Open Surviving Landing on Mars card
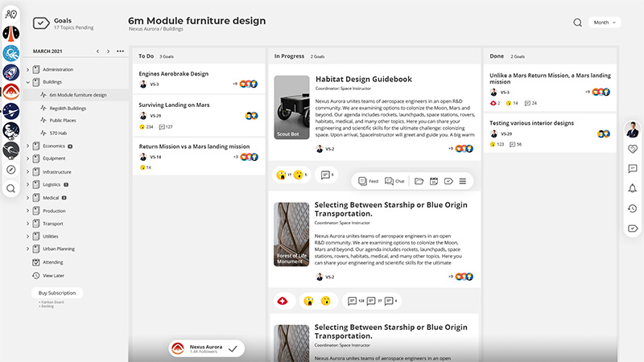Image resolution: width=644 pixels, height=362 pixels. 199,116
